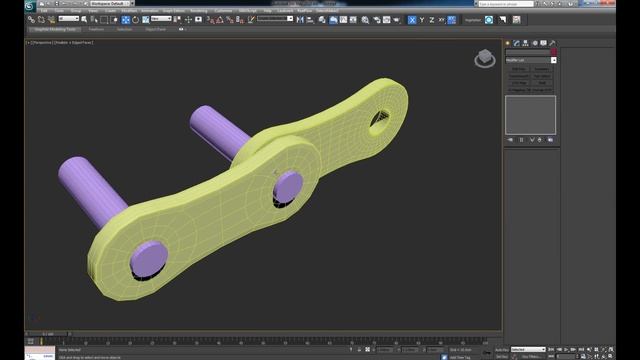This screenshot has width=640, height=360.
Task: Open the Material Editor
Action: pos(365,20)
